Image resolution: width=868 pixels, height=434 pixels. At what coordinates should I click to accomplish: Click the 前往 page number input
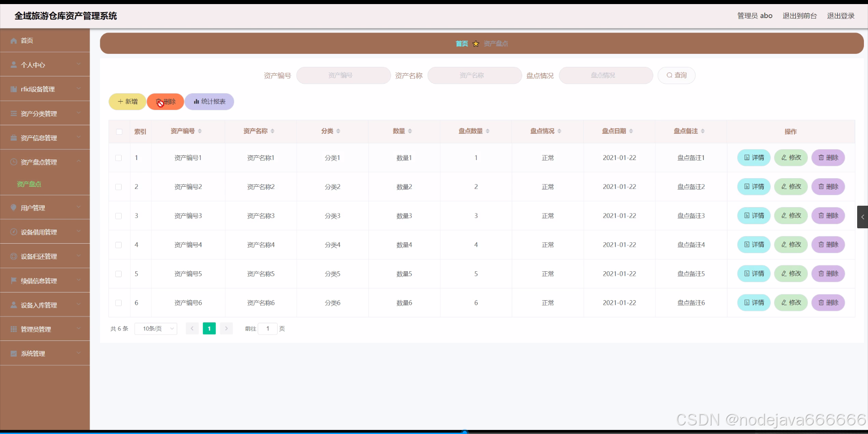[268, 329]
